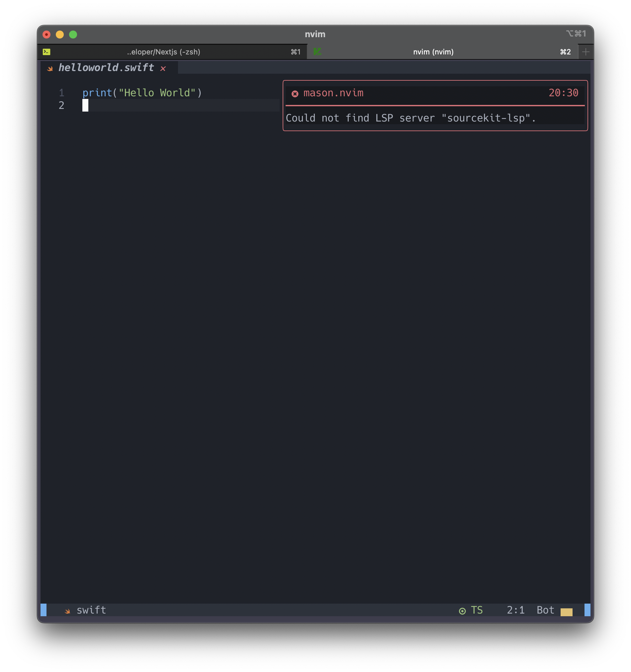Close the window with the red button

(47, 35)
